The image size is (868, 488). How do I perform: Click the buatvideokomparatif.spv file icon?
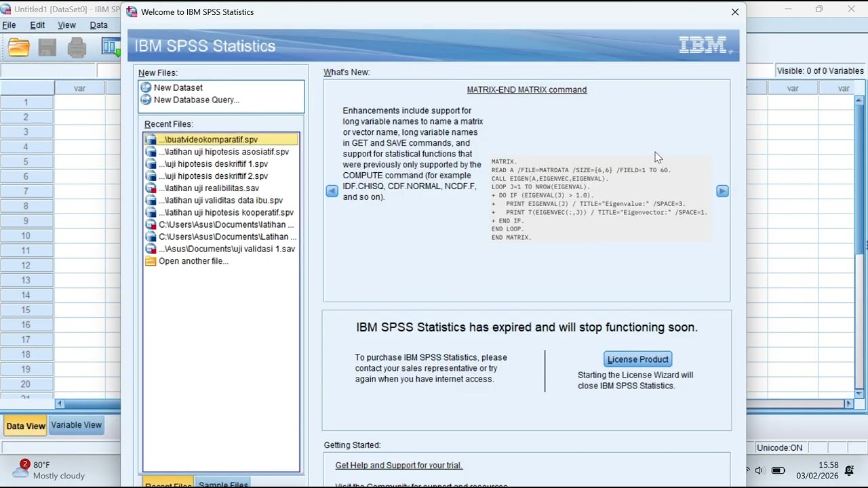[x=151, y=140]
